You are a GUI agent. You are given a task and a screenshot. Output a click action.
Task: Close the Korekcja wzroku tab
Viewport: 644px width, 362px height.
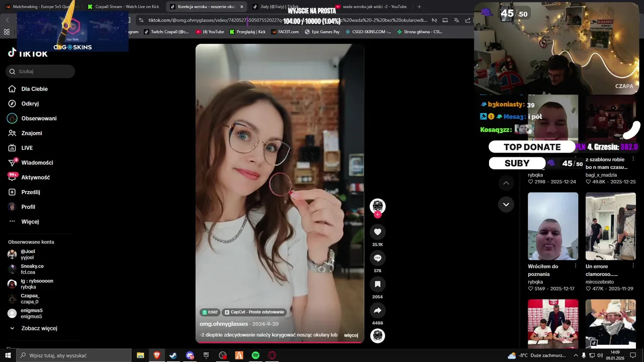pyautogui.click(x=242, y=7)
